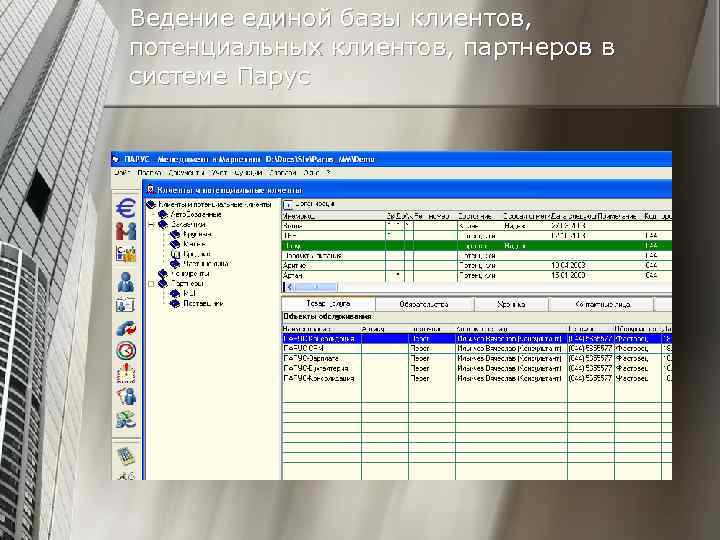
Task: Click the ПАРУС application title icon
Action: pos(116,159)
